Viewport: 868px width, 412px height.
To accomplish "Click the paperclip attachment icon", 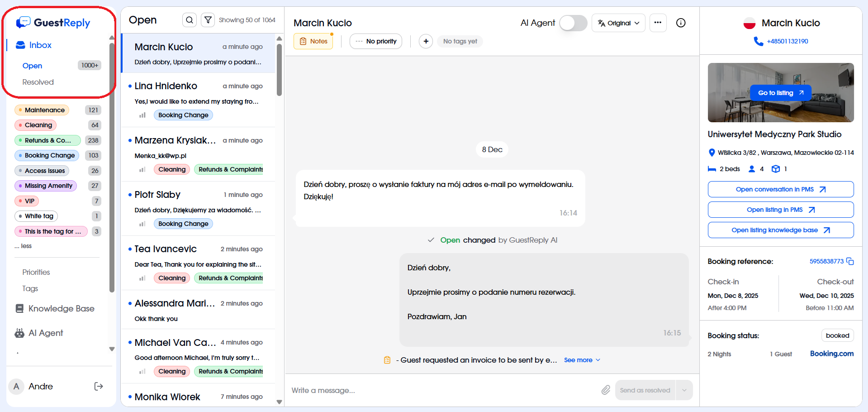I will click(x=606, y=390).
